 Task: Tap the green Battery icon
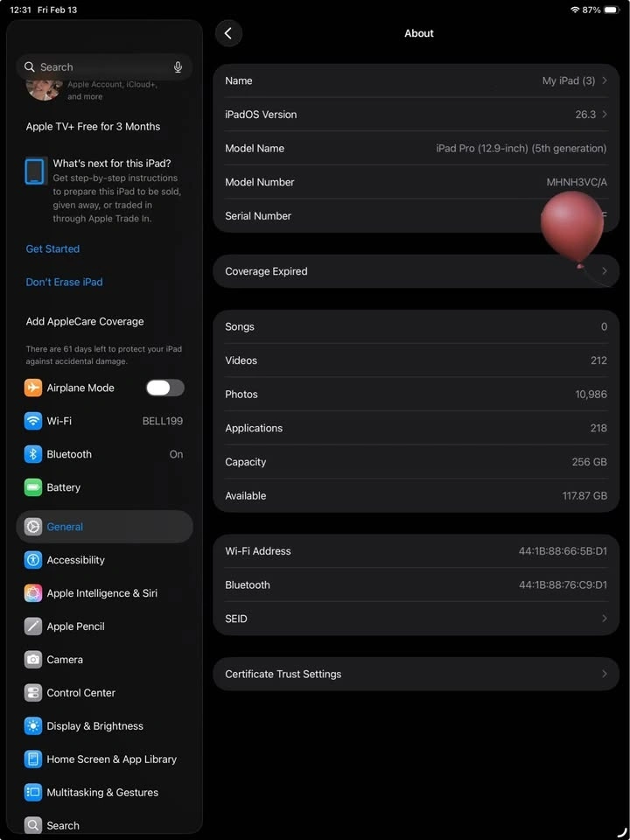(33, 487)
